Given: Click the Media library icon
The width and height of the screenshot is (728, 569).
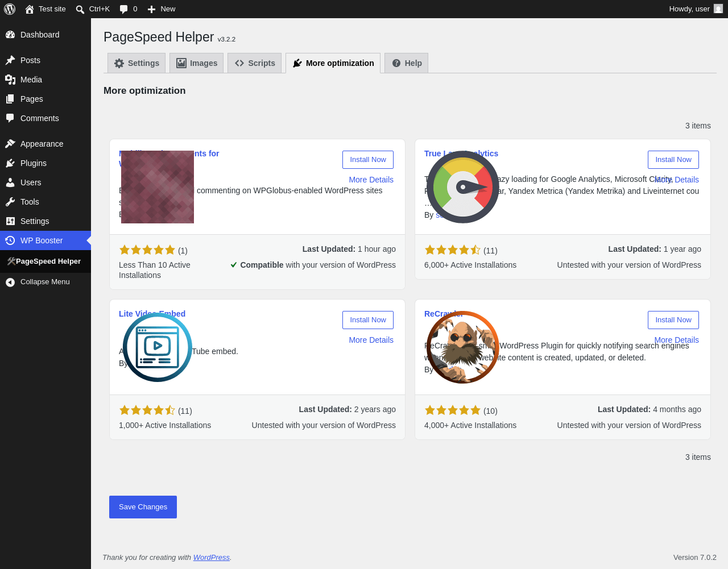Looking at the screenshot, I should 10,80.
